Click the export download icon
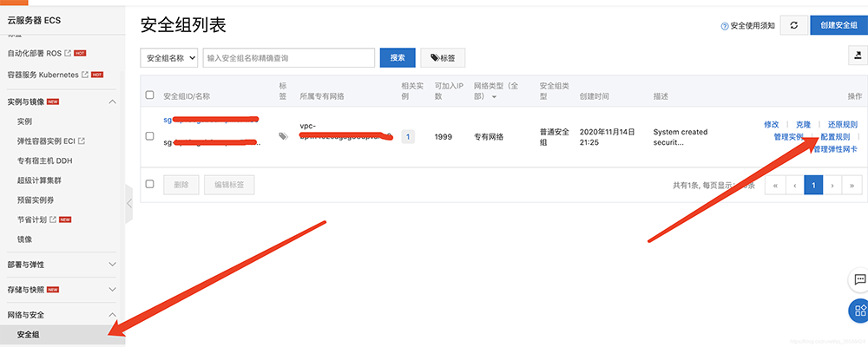This screenshot has width=868, height=347. click(x=858, y=56)
